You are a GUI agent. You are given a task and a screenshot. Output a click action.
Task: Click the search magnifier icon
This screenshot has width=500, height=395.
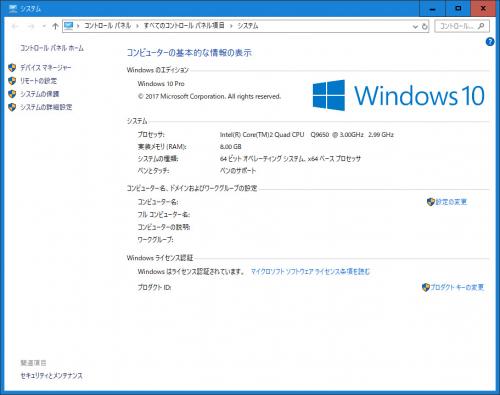point(481,26)
